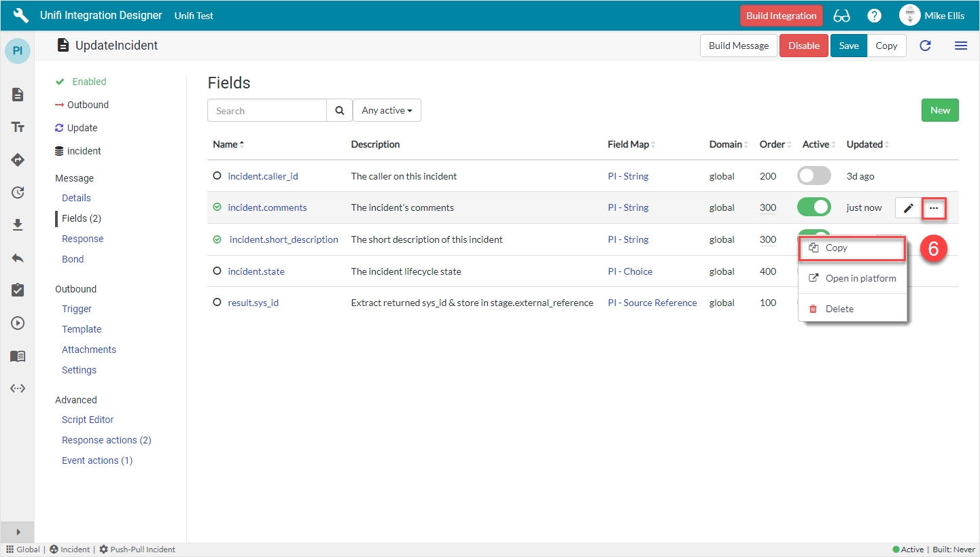This screenshot has height=557, width=980.
Task: Toggle Active switch for incident.comments
Action: point(813,207)
